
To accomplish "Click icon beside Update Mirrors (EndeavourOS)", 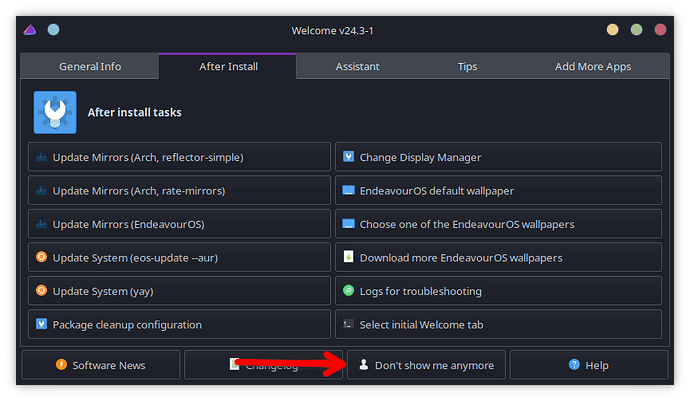I will [x=41, y=224].
